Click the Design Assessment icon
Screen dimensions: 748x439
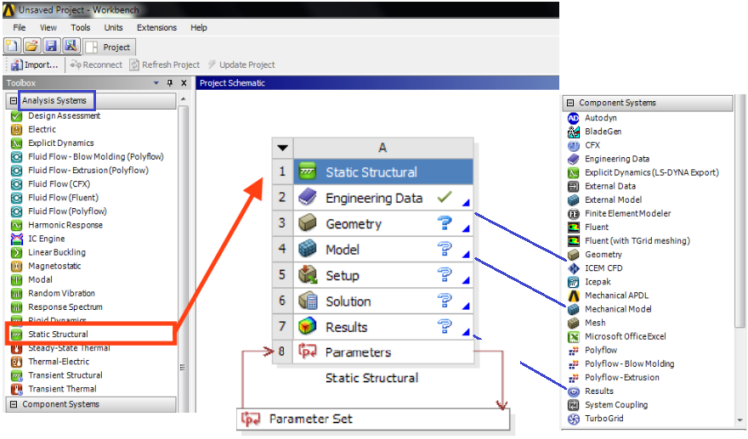17,116
